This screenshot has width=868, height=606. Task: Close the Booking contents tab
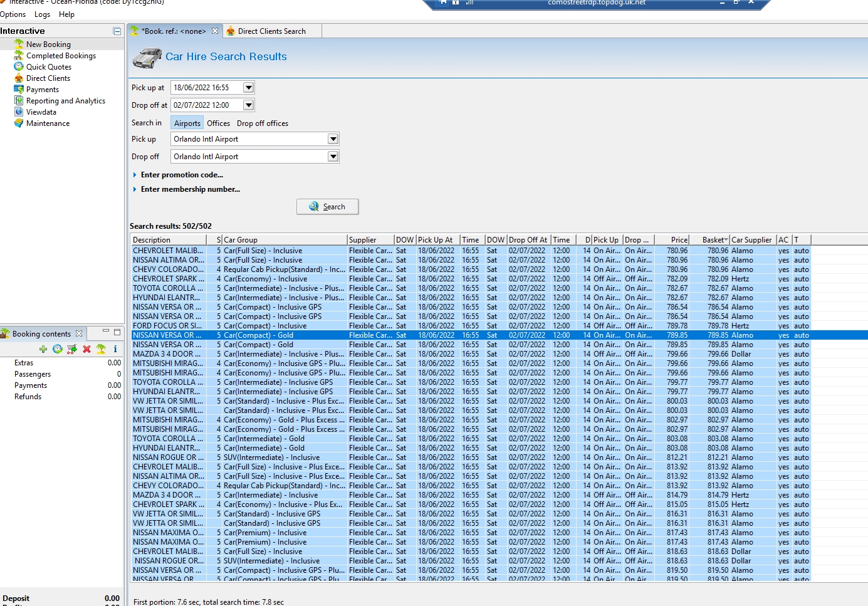tap(79, 333)
